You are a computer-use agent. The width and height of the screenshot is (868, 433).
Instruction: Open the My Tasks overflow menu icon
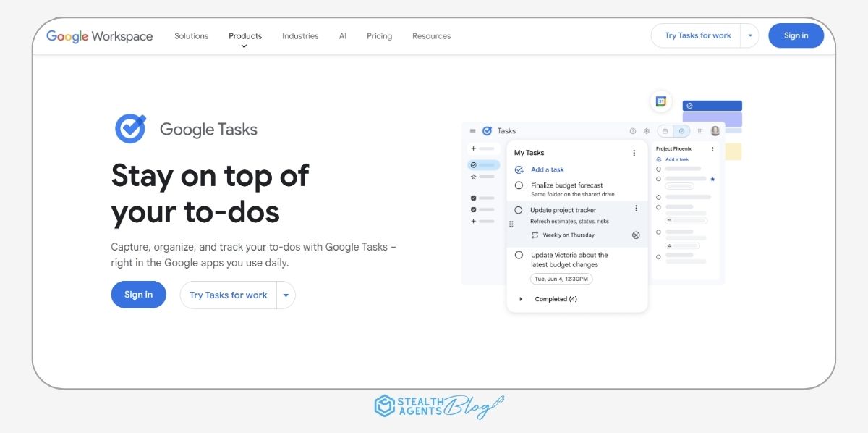point(634,153)
